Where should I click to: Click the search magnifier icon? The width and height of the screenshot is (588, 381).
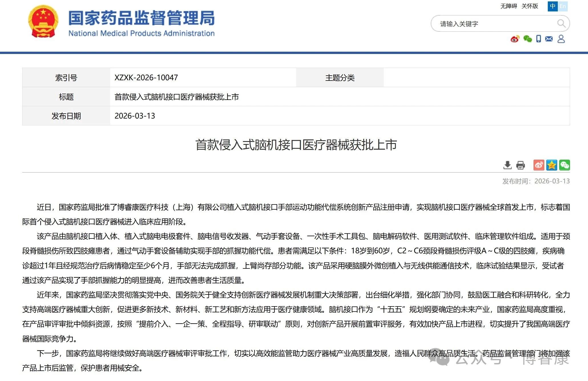click(x=561, y=23)
